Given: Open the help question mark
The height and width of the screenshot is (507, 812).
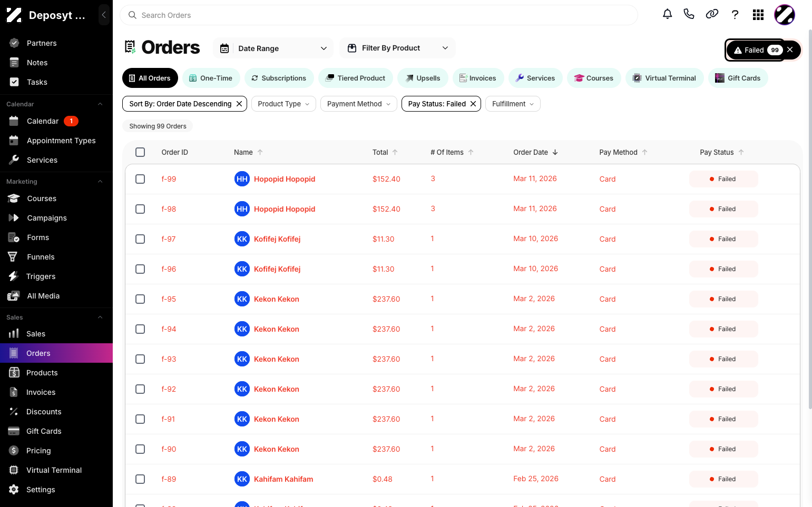Looking at the screenshot, I should (x=735, y=14).
